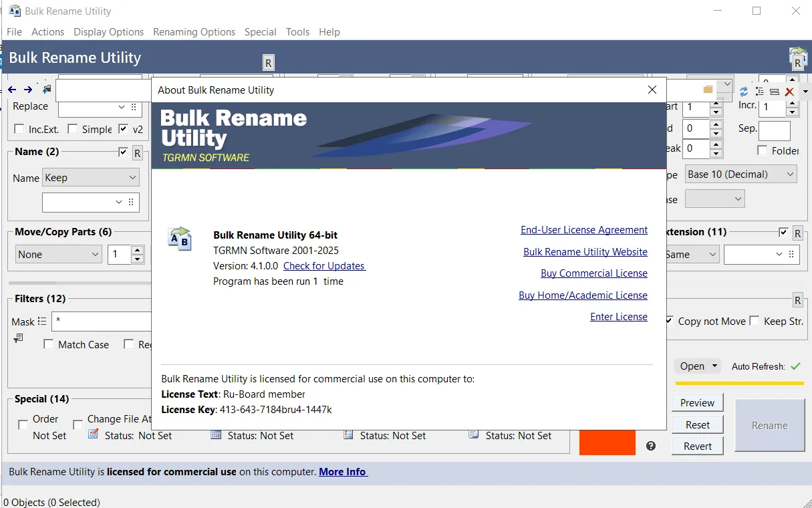Click the filter icon below Mask label
812x508 pixels.
pyautogui.click(x=18, y=338)
